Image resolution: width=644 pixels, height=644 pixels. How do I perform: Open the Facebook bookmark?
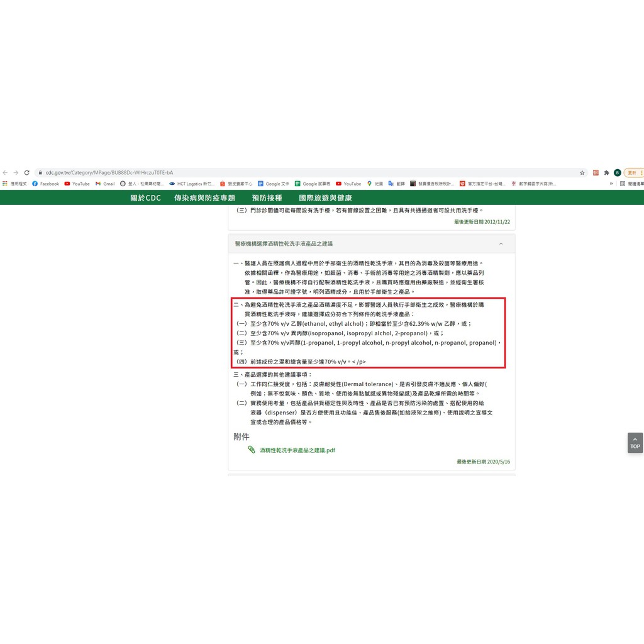45,184
